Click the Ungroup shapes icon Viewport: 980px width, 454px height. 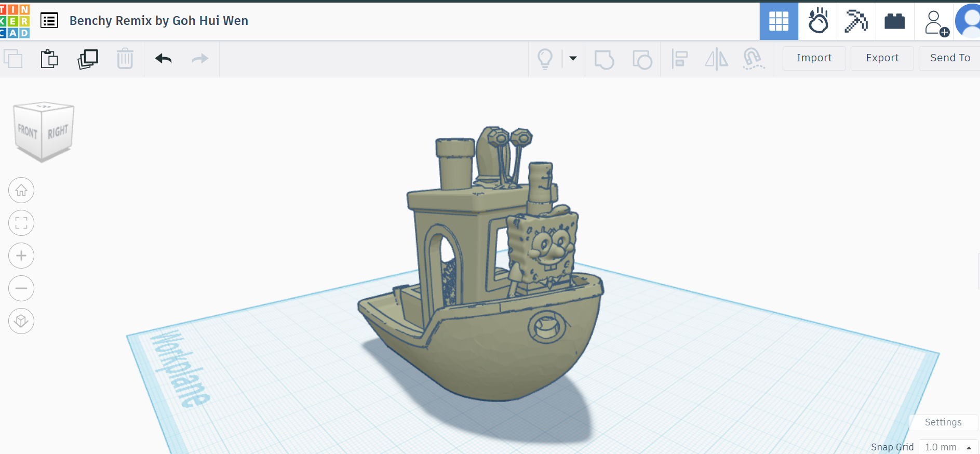(642, 59)
